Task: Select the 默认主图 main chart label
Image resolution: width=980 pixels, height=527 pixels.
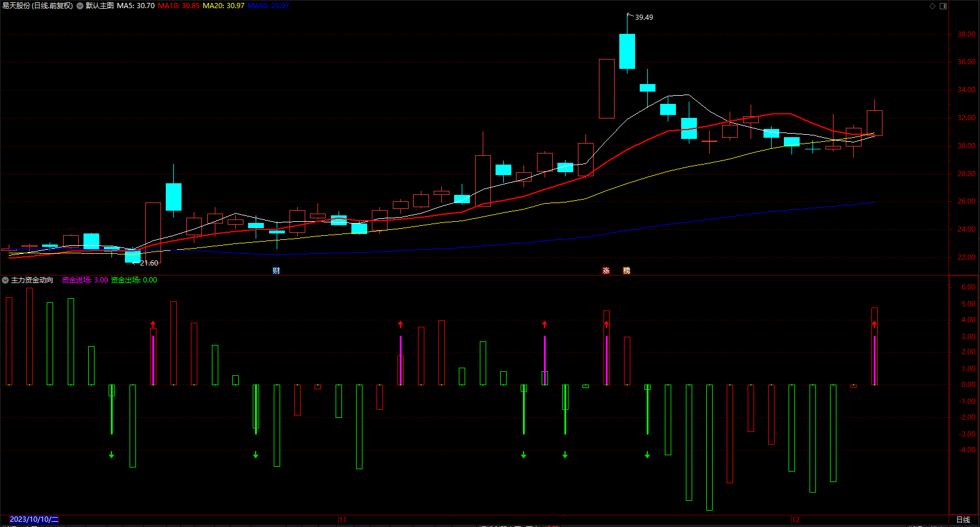Action: tap(100, 6)
